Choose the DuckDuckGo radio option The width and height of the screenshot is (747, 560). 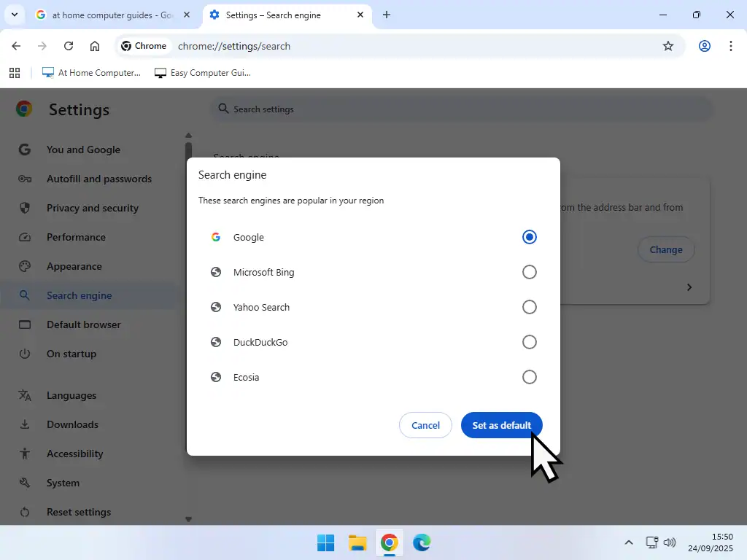529,342
